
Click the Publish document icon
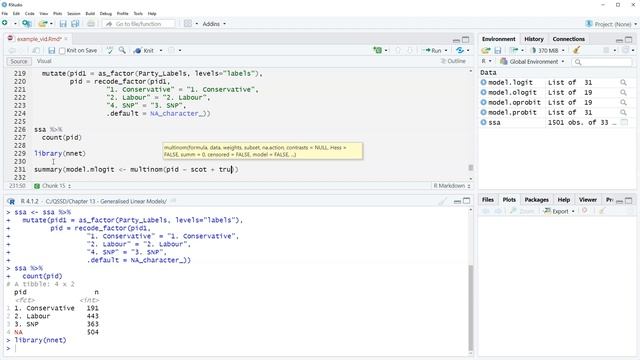(x=460, y=50)
